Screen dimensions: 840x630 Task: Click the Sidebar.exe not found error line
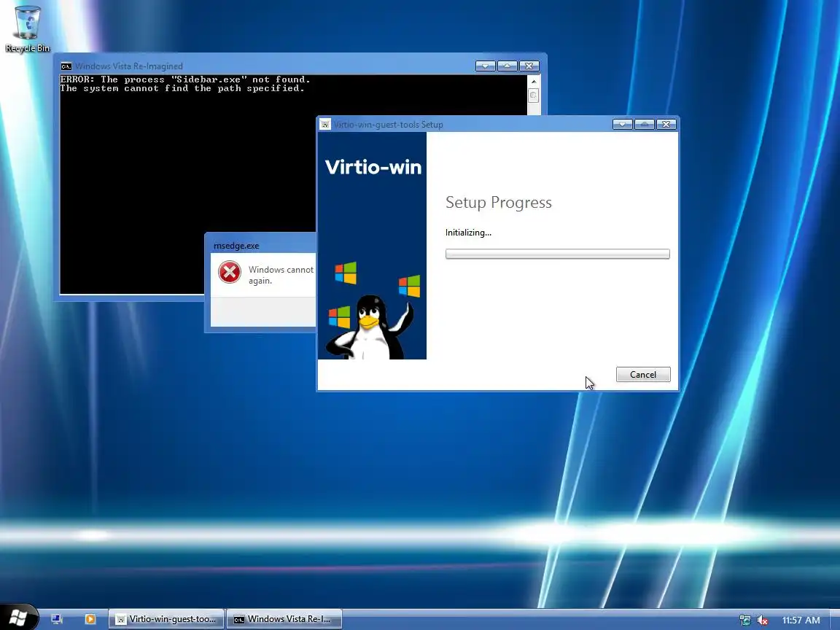(185, 79)
